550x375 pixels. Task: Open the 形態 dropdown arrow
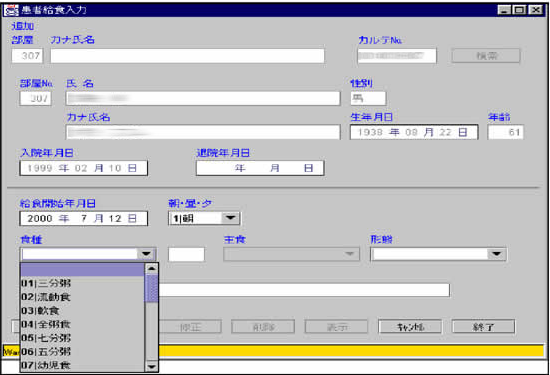pos(496,254)
